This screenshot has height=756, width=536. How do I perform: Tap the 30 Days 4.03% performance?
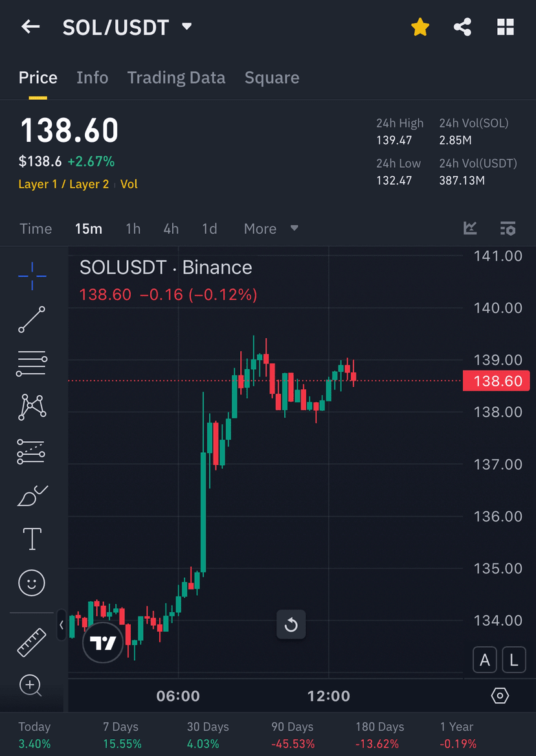coord(208,735)
